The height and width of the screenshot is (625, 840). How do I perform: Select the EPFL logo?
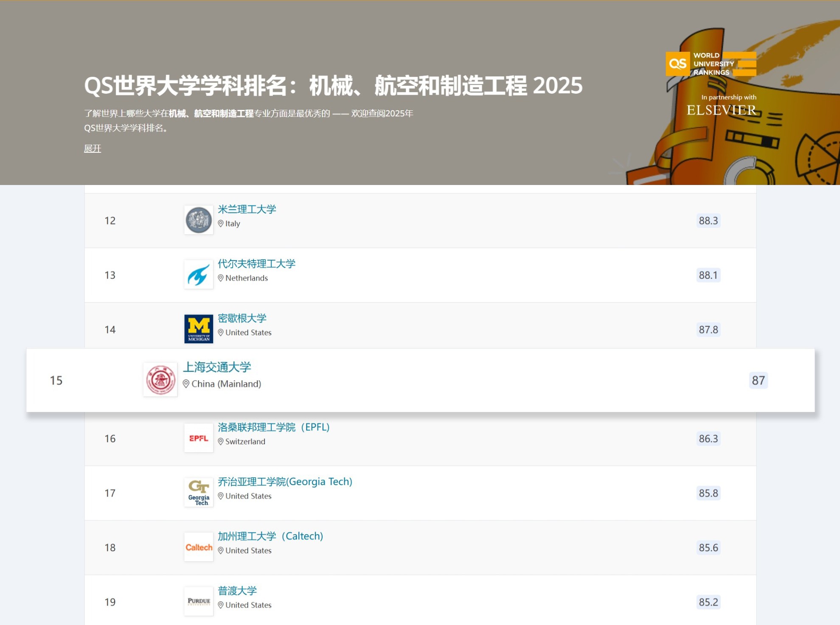[198, 439]
